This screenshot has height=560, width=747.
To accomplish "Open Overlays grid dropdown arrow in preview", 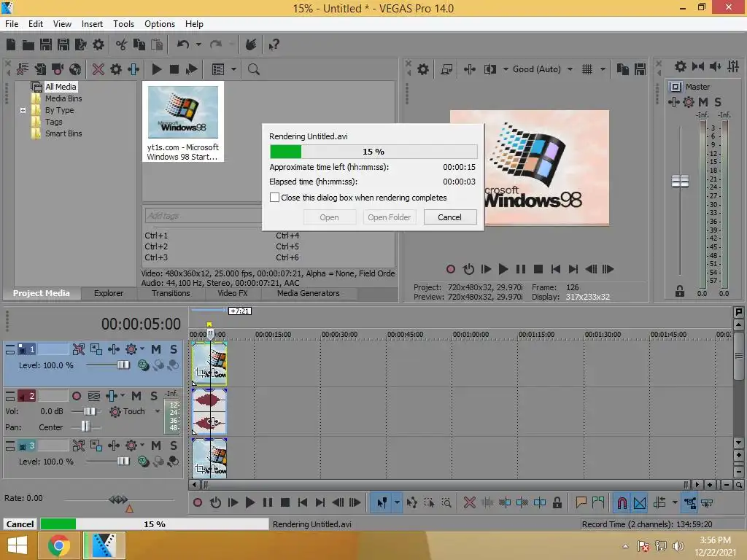I will tap(603, 69).
